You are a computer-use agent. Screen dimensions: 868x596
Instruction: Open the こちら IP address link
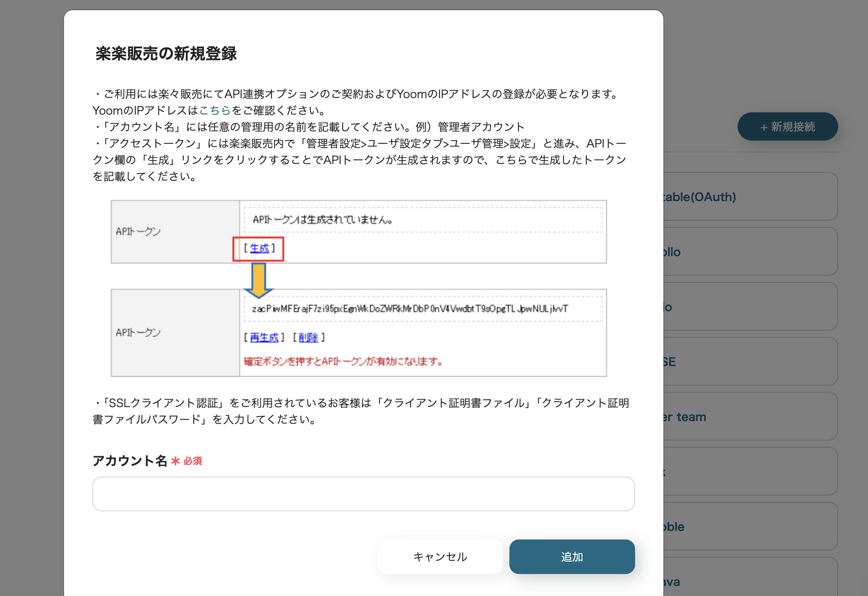pos(214,110)
